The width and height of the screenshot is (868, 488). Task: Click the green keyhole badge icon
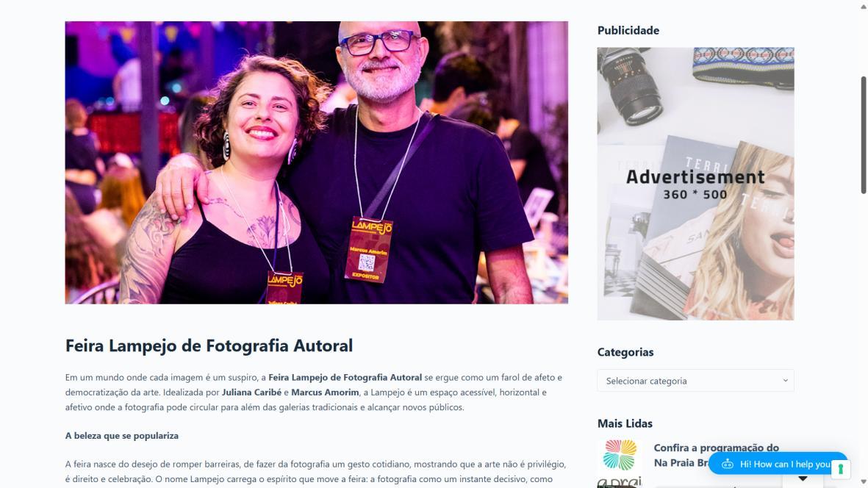tap(840, 469)
